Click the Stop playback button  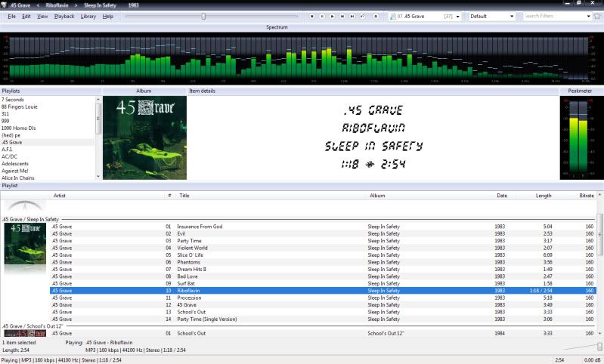click(312, 16)
